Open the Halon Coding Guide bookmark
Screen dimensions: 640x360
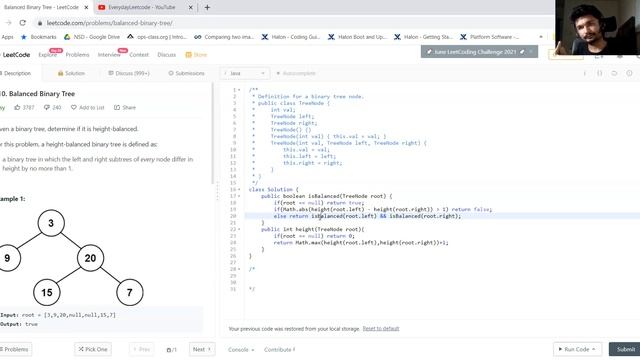291,37
